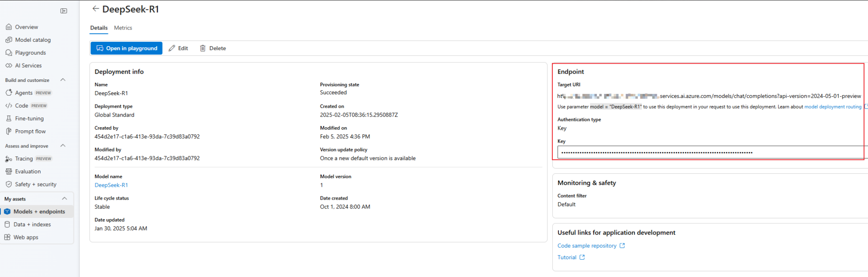The width and height of the screenshot is (868, 277).
Task: Collapse the left sidebar panel icon
Action: click(64, 11)
